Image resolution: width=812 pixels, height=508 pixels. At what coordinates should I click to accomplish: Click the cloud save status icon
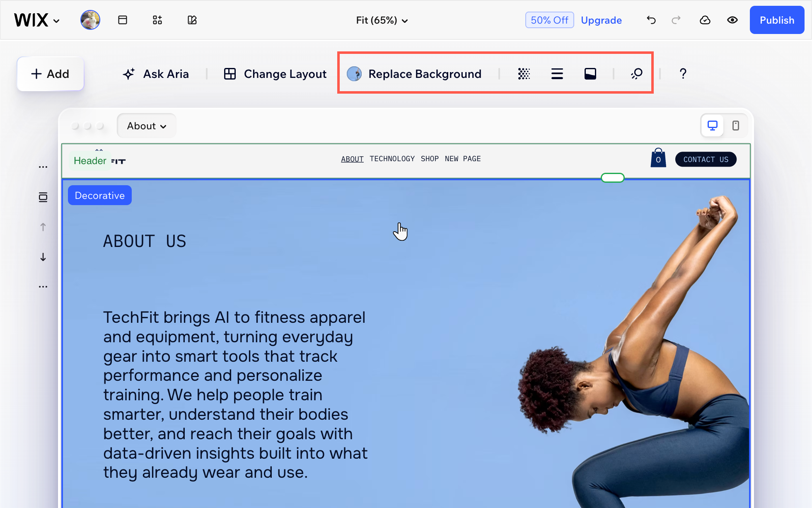[x=705, y=20]
